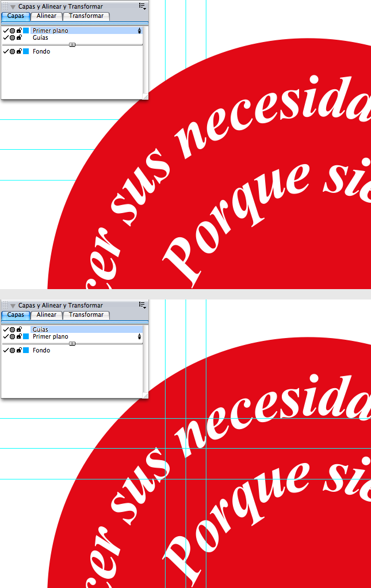This screenshot has width=371, height=588.
Task: Open Transformar tab in panel listing Primer plano first
Action: 86,16
